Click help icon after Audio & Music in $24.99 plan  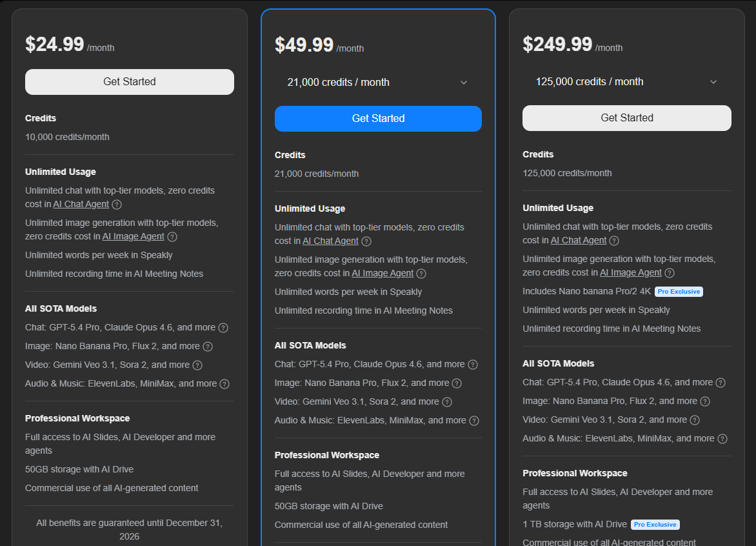(224, 384)
